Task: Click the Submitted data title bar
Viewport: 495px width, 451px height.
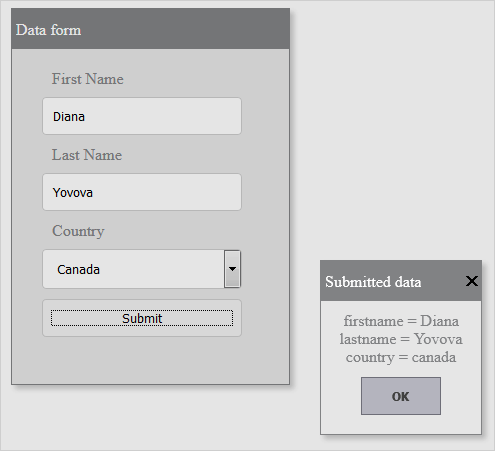Action: coord(393,281)
